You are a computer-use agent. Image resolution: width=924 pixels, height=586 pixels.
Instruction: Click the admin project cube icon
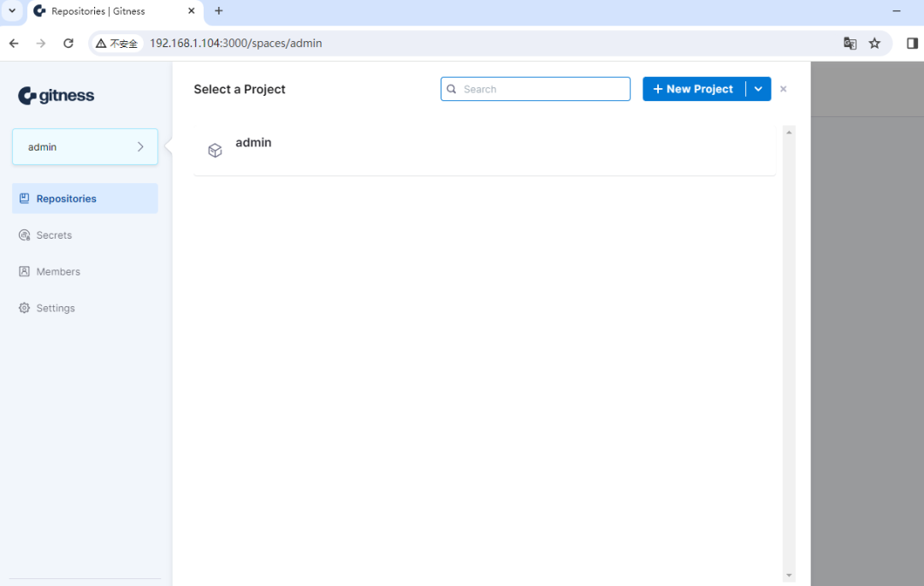215,151
